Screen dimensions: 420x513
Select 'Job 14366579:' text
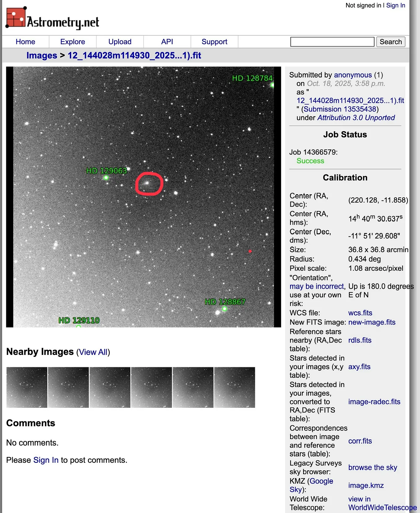pos(314,152)
